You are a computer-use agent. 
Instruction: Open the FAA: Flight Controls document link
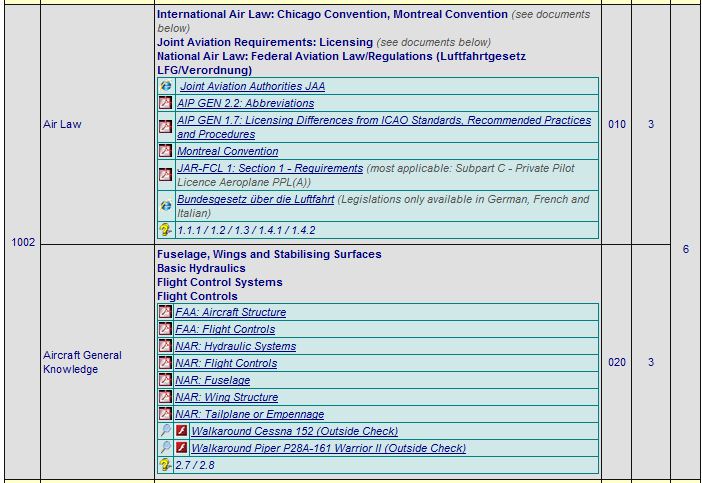tap(225, 329)
